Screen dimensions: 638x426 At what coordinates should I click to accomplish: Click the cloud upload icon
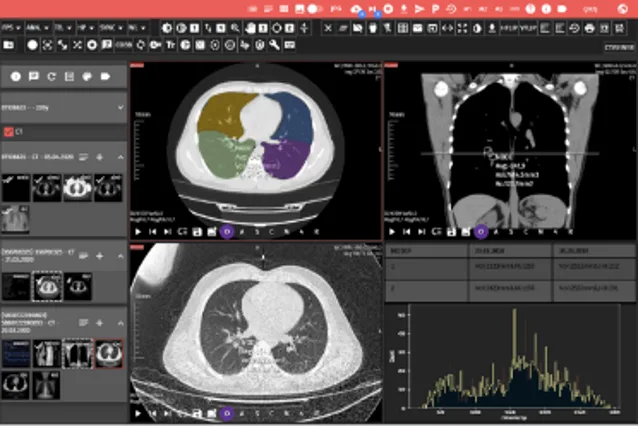click(357, 8)
